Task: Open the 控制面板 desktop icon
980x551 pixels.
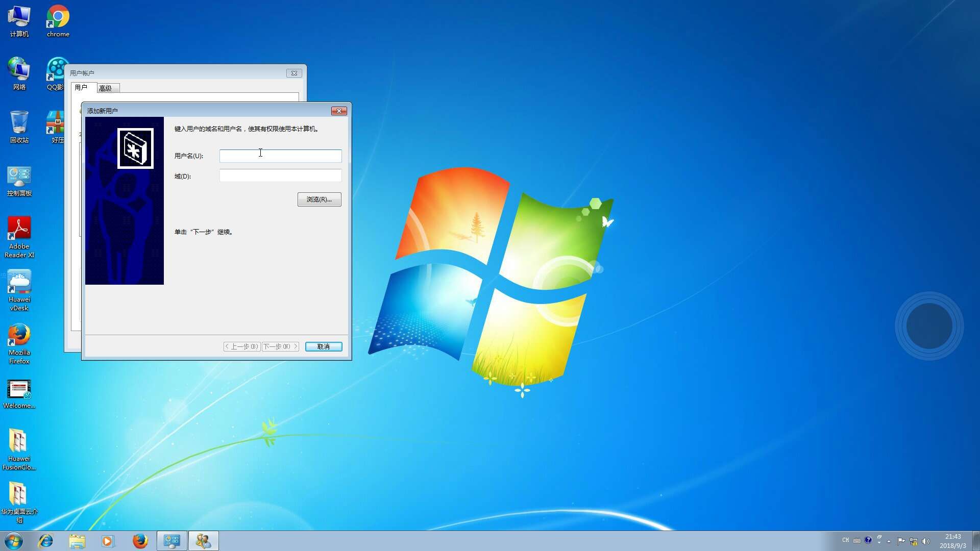Action: pyautogui.click(x=19, y=181)
